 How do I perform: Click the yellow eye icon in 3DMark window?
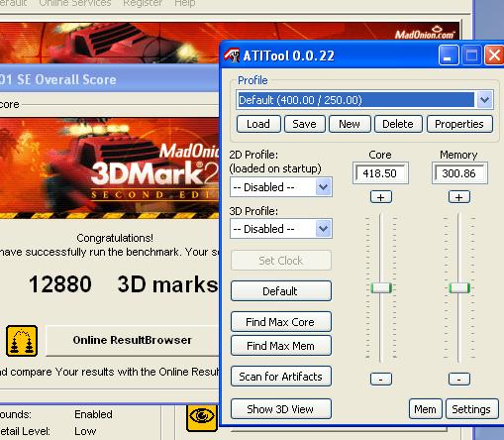[202, 417]
